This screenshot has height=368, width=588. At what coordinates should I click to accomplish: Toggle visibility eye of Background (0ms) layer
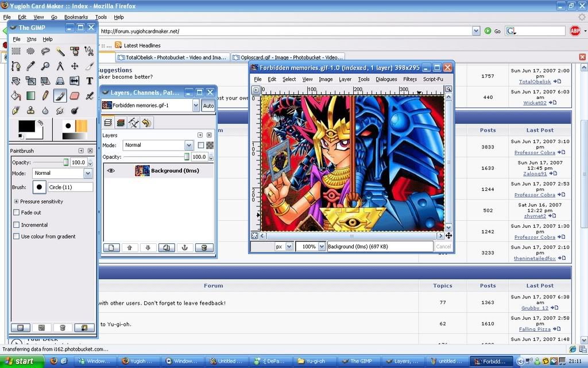[x=111, y=170]
